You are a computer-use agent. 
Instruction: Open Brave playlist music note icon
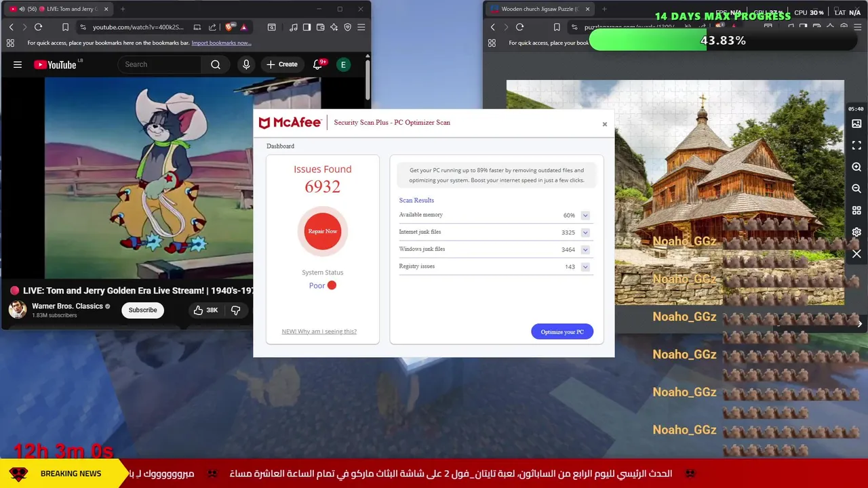(x=293, y=27)
